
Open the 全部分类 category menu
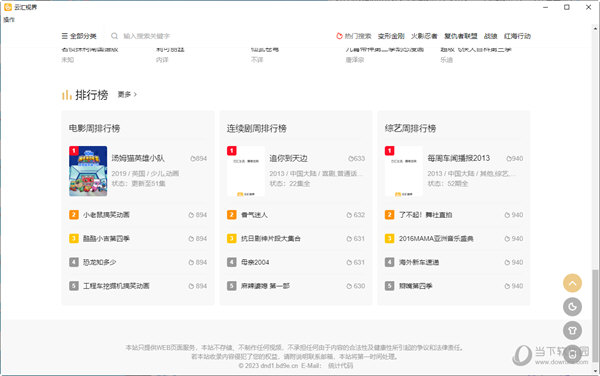tap(79, 36)
